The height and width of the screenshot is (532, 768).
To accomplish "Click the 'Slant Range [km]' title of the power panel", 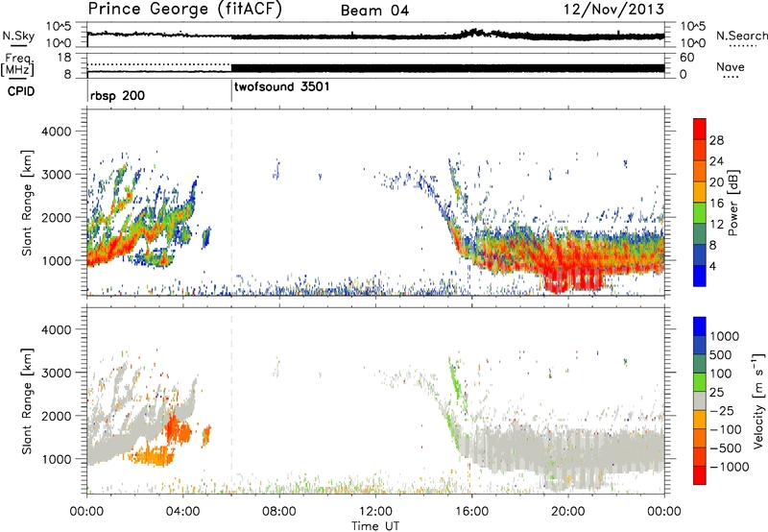I will [27, 203].
